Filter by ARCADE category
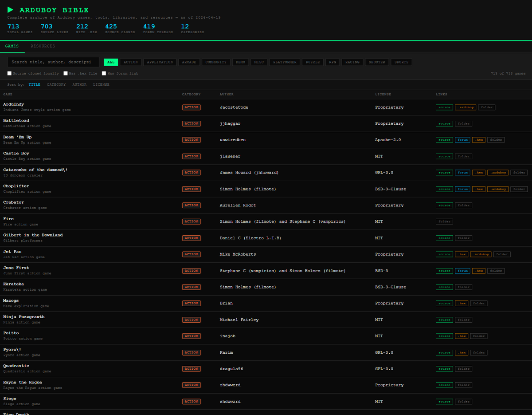This screenshot has width=532, height=415. [x=189, y=62]
